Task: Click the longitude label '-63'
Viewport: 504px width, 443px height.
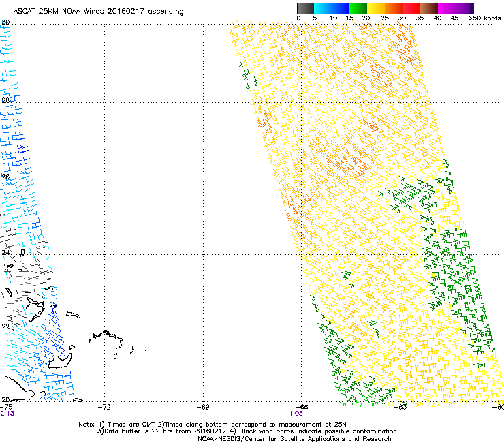Action: (x=400, y=407)
